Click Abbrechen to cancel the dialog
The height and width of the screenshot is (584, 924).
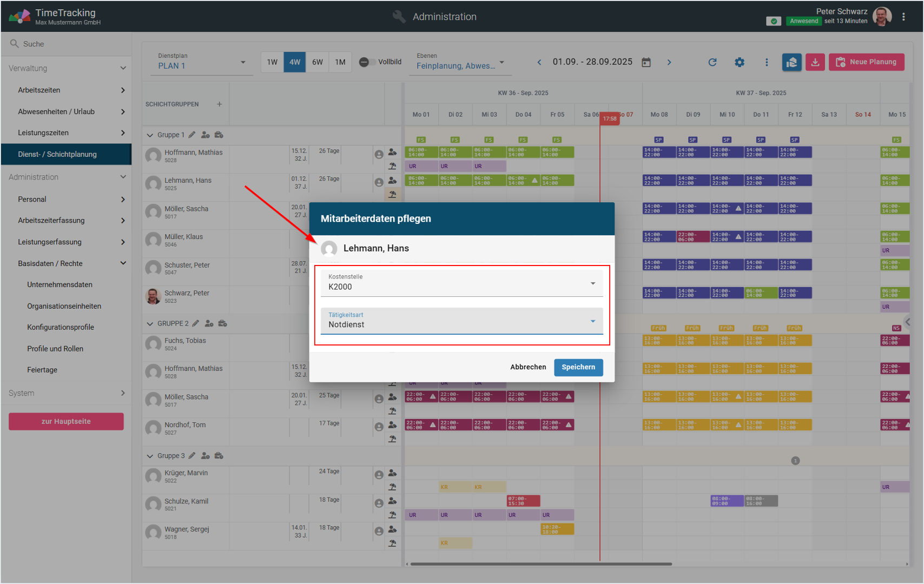point(527,367)
